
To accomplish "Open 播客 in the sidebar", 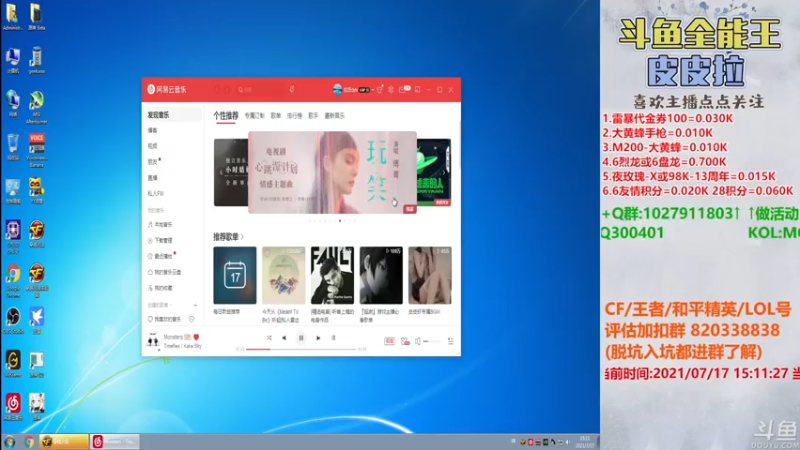I will pyautogui.click(x=153, y=130).
